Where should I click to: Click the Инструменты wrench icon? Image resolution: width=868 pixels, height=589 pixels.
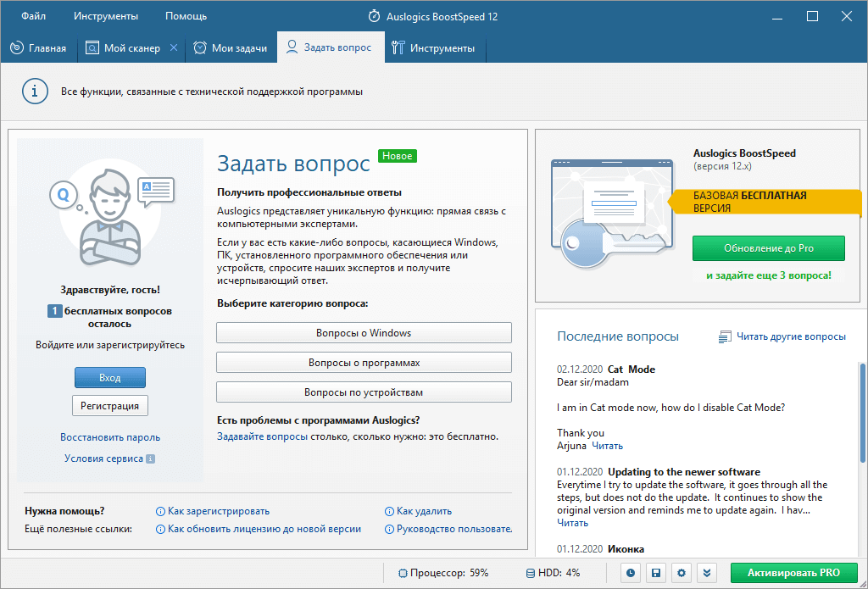[398, 47]
